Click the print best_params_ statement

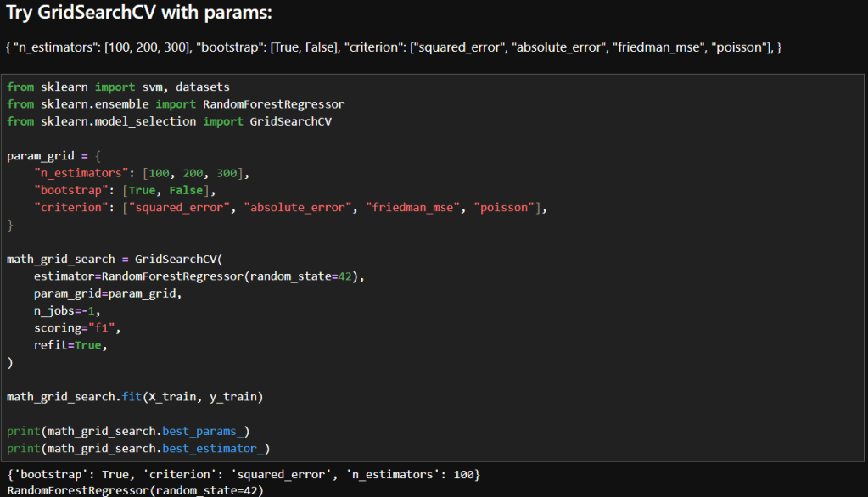point(128,431)
